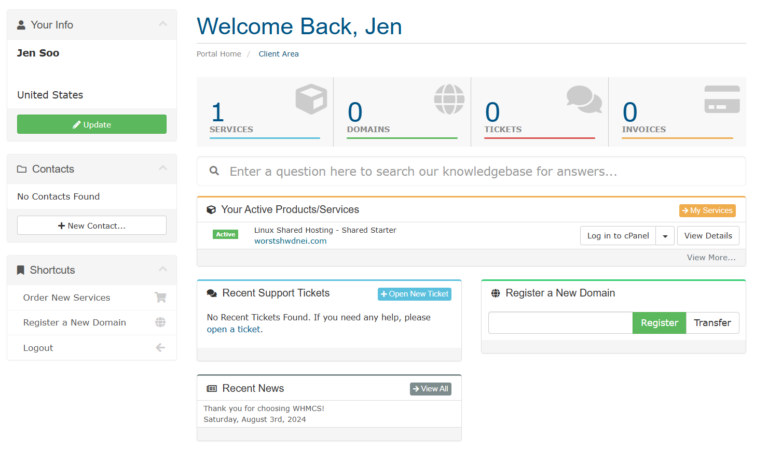Click the Tickets chat bubbles icon
The width and height of the screenshot is (768, 452).
tap(584, 99)
